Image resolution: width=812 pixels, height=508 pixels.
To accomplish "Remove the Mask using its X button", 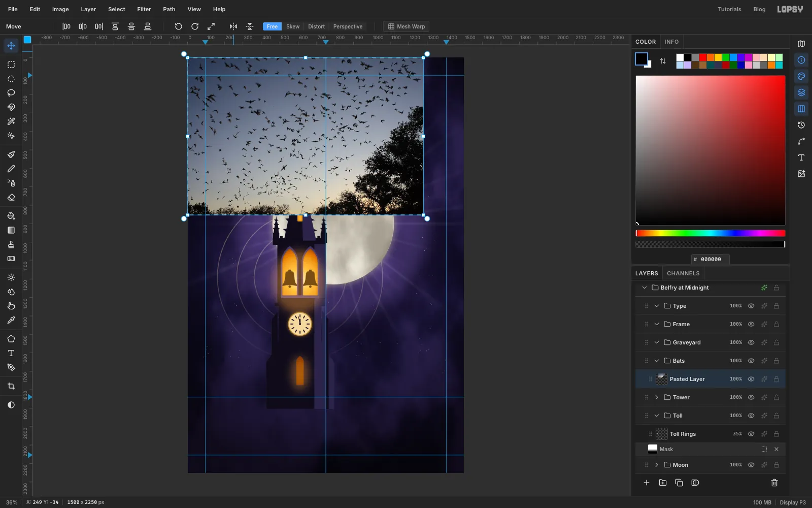I will click(x=776, y=449).
